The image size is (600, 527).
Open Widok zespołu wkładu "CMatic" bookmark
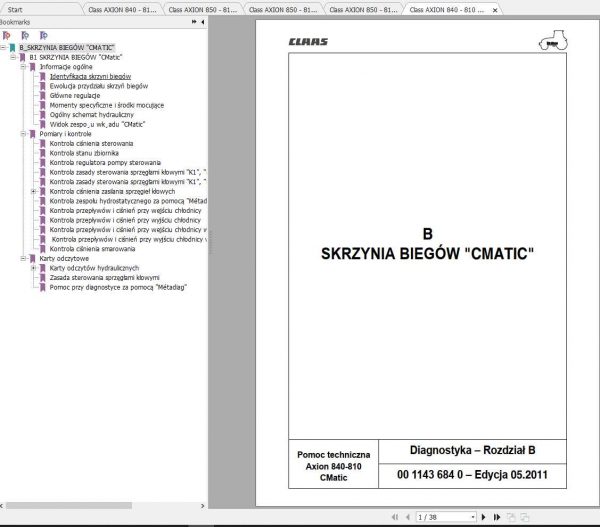(x=98, y=124)
